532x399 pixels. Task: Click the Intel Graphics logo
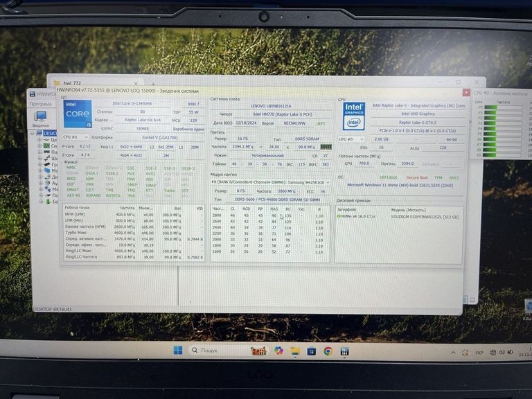[x=353, y=116]
